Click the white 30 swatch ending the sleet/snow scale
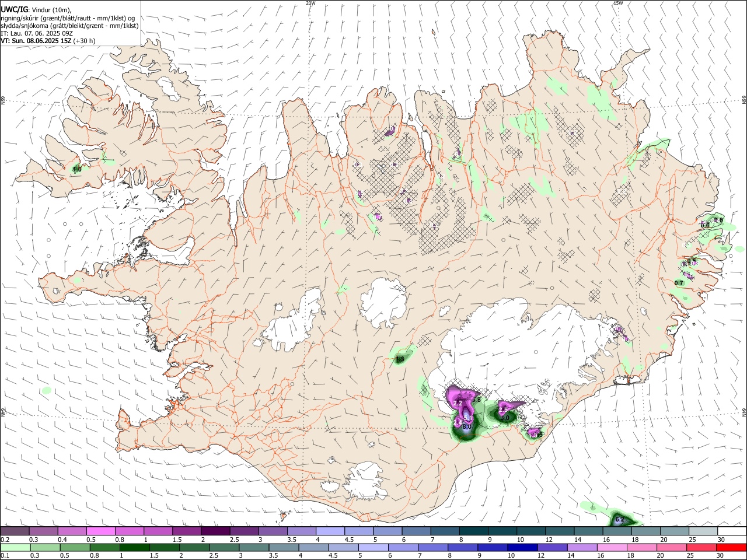The image size is (747, 560). (731, 531)
